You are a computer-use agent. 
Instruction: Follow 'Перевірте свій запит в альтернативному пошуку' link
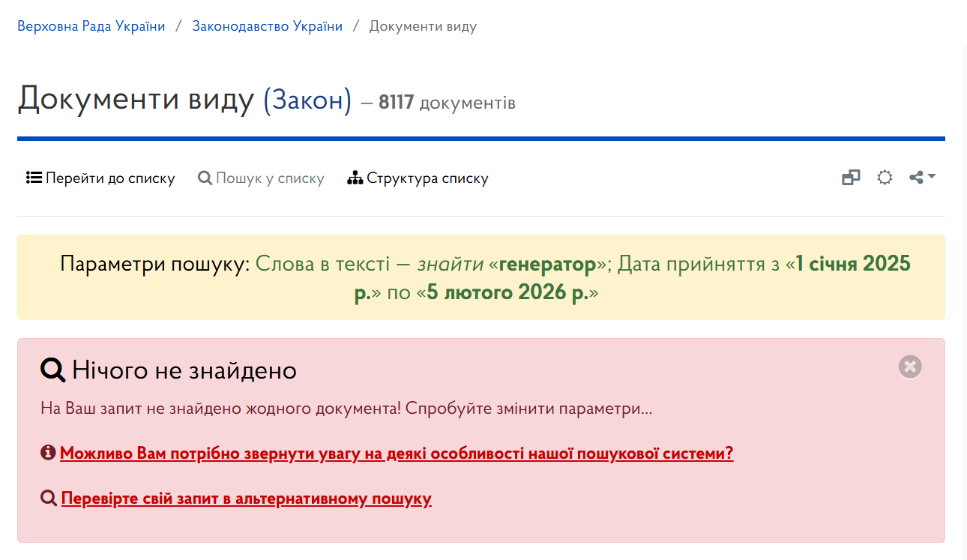pos(247,499)
